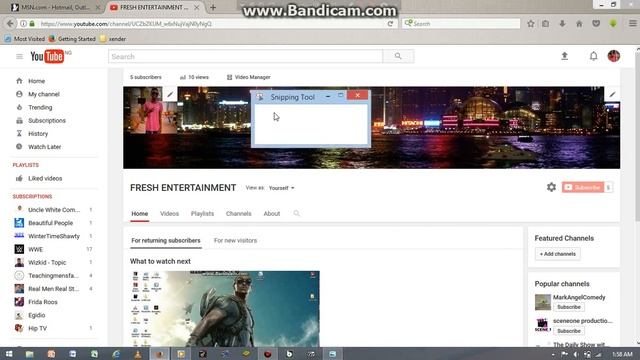
Task: Open the upload video arrow icon
Action: click(564, 56)
